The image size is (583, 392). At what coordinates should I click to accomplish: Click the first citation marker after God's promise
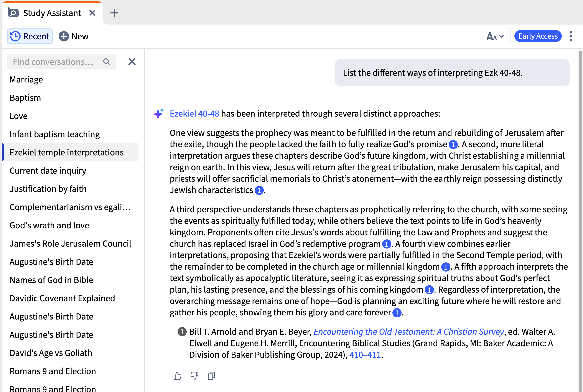click(x=453, y=145)
